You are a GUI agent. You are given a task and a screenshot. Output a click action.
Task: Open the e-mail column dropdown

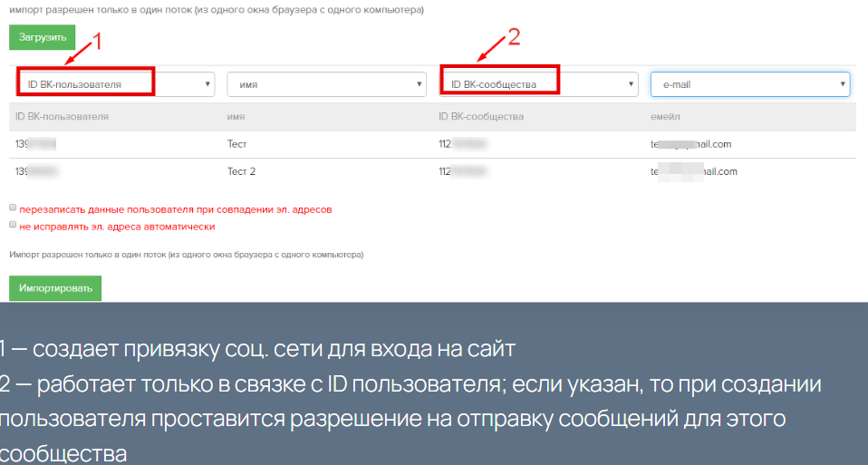click(x=750, y=84)
